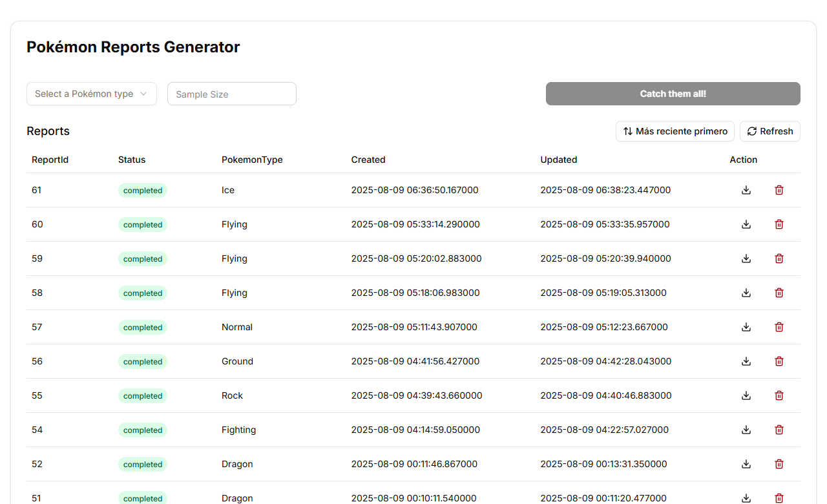827x504 pixels.
Task: Click the sort arrows icon
Action: tap(627, 131)
